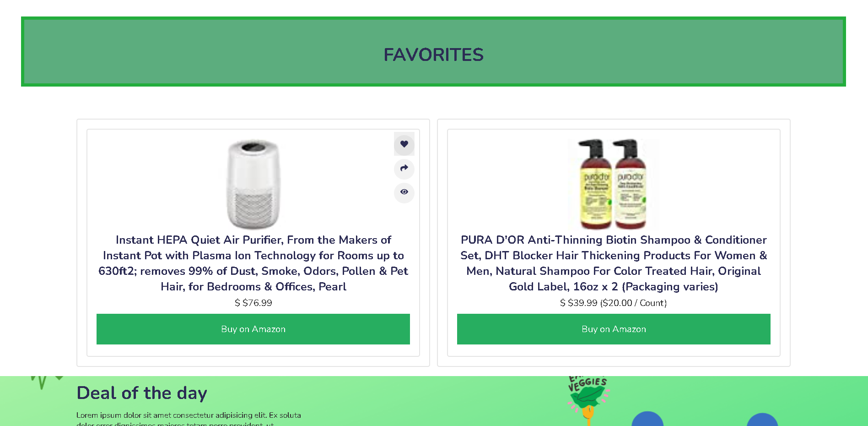
Task: Click the left blue circle in deal banner
Action: [647, 419]
